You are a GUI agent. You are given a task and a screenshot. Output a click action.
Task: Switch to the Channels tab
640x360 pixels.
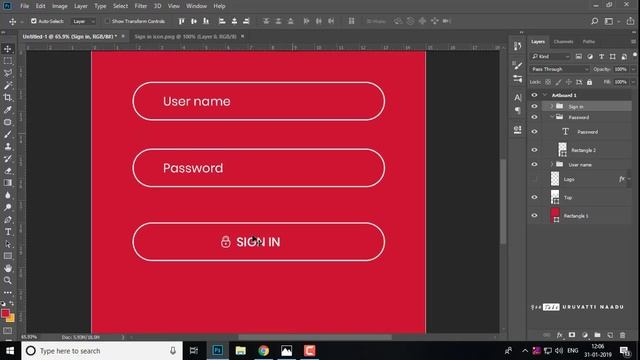(x=563, y=42)
